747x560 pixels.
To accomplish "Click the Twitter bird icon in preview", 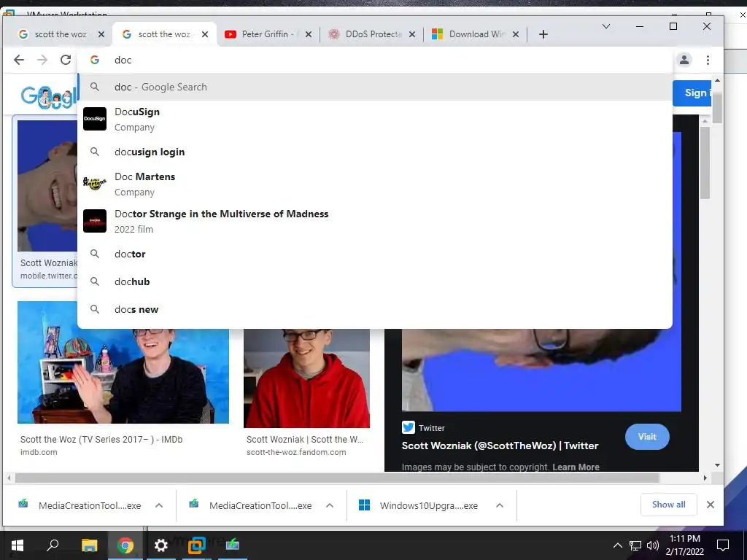I will pyautogui.click(x=409, y=427).
